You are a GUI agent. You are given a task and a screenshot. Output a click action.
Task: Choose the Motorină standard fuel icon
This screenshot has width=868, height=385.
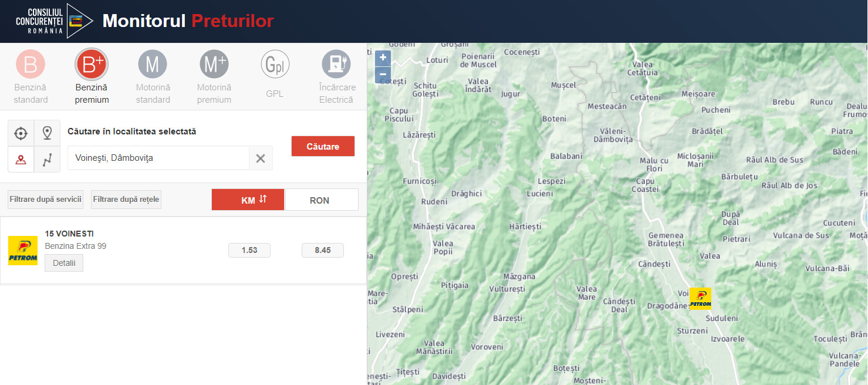coord(153,65)
